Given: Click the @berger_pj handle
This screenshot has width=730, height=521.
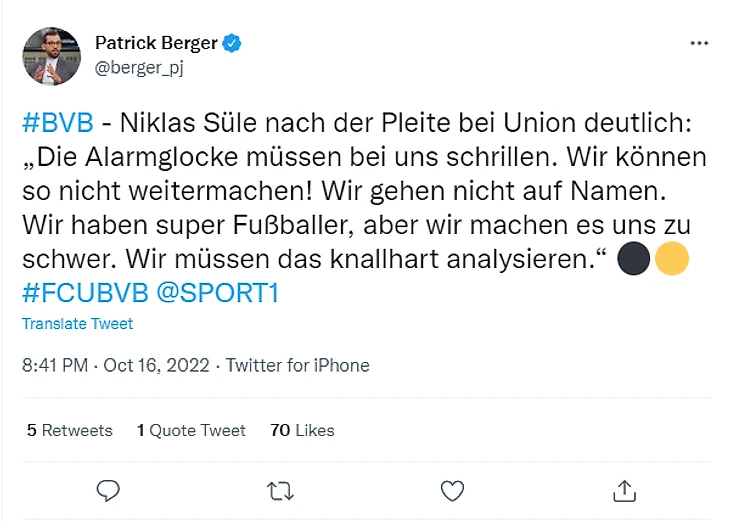Looking at the screenshot, I should tap(139, 67).
